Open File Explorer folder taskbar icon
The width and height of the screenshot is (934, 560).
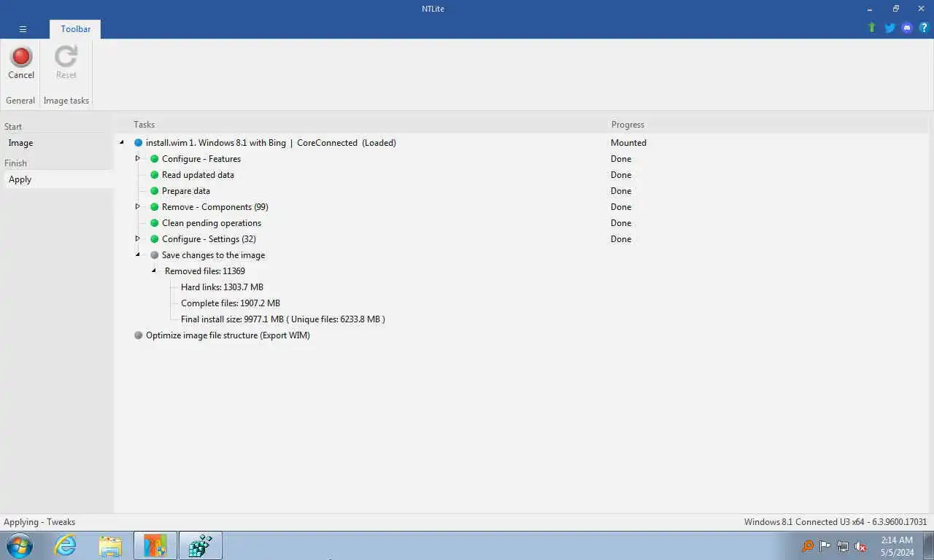[x=110, y=545]
